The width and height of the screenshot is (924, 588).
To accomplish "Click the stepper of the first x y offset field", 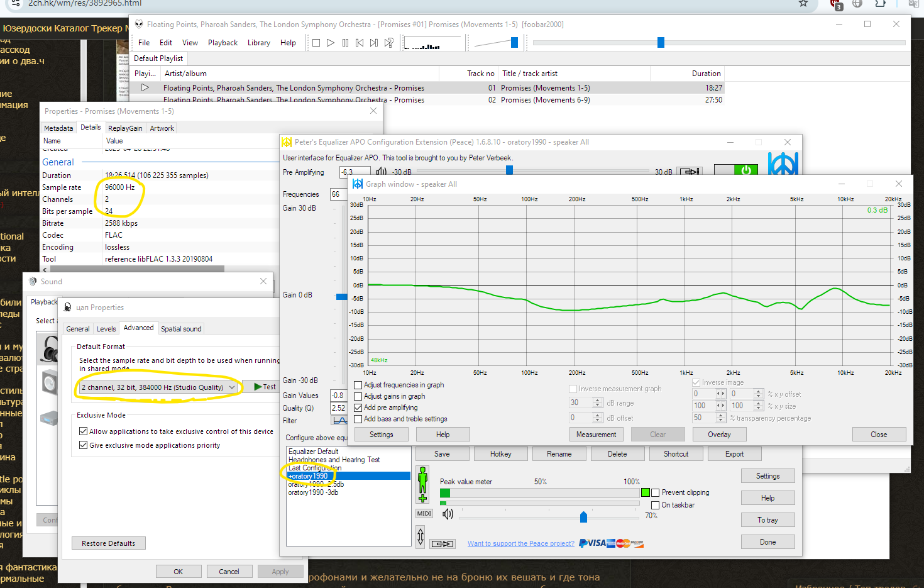I will point(721,394).
